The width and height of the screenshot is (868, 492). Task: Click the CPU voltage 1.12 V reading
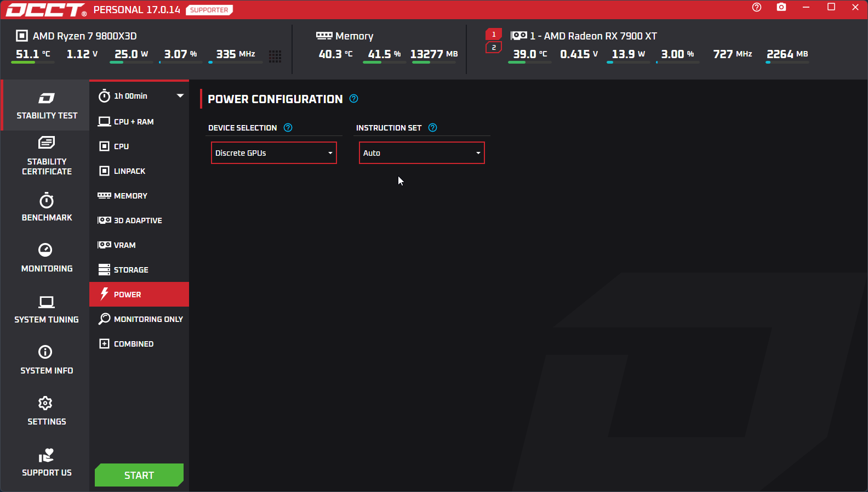82,54
